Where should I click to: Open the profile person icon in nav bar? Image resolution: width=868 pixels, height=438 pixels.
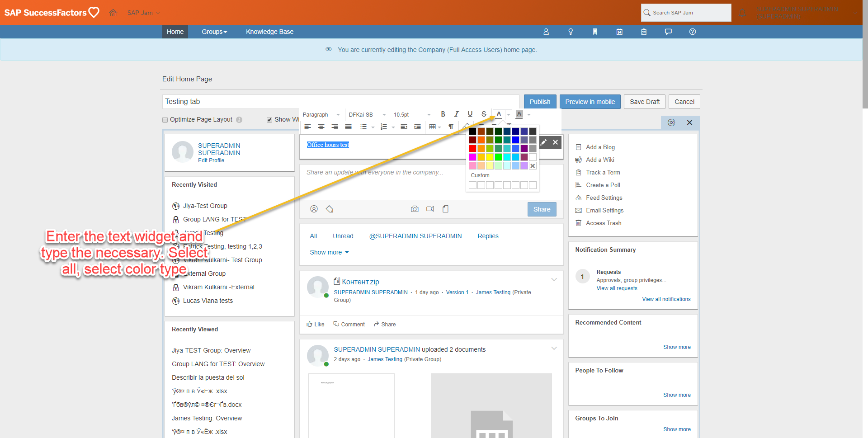pyautogui.click(x=546, y=32)
